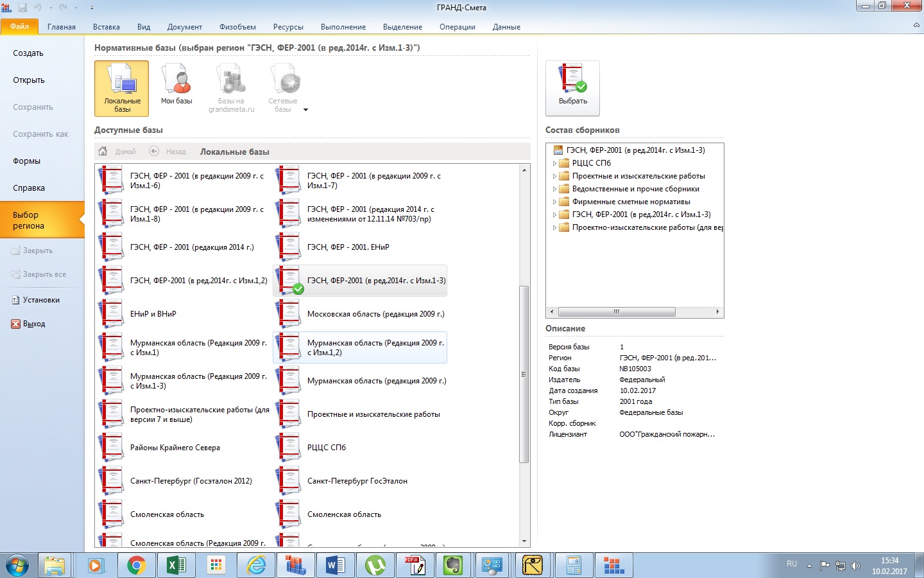This screenshot has height=578, width=924.
Task: Switch to the Главная ribbon tab
Action: point(62,27)
